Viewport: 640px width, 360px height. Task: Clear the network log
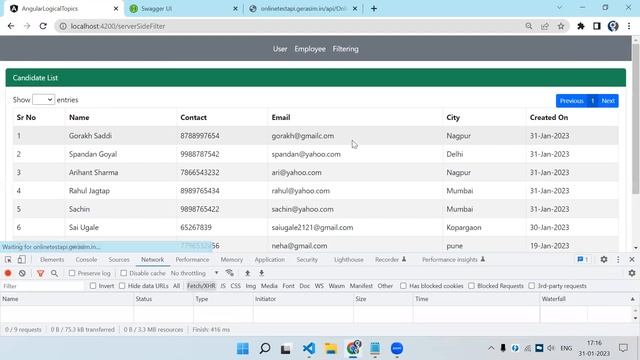[22, 273]
